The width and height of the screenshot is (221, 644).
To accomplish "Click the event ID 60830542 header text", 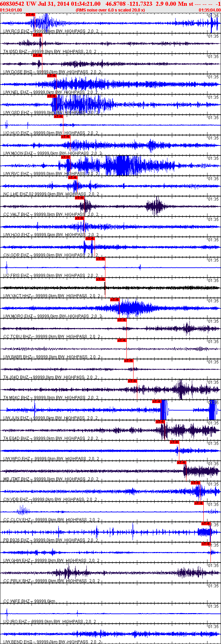I will 12,3.
